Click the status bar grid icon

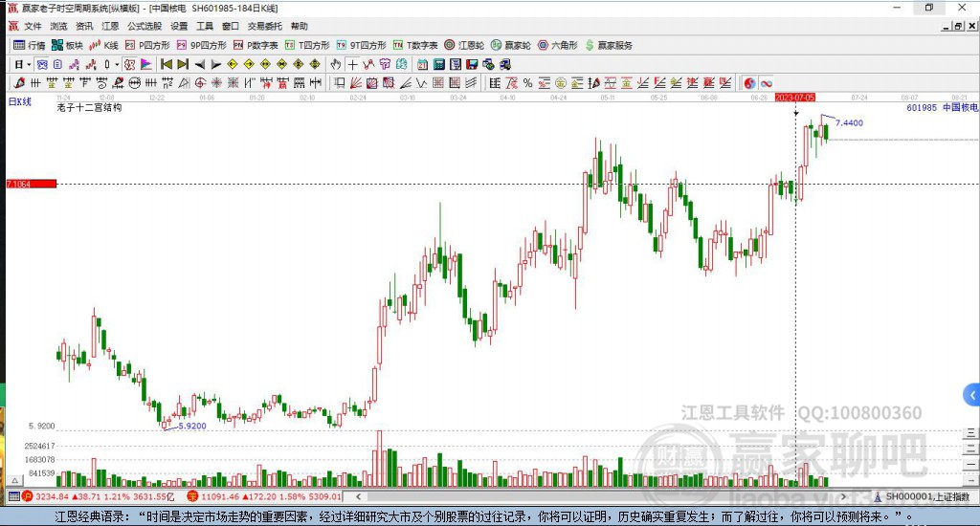click(x=13, y=496)
